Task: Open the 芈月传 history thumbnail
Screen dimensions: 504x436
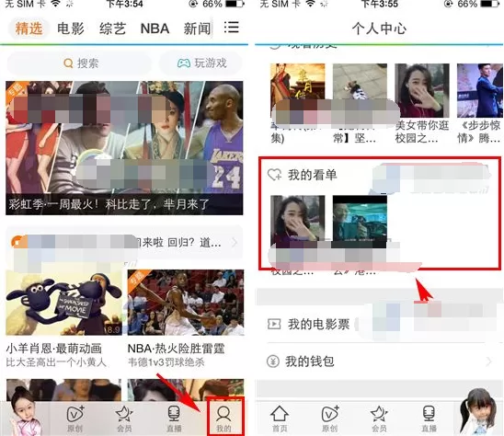Action: 297,90
